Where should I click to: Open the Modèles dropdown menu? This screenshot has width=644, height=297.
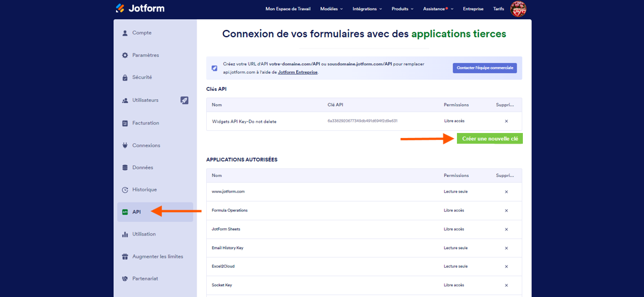pos(331,8)
